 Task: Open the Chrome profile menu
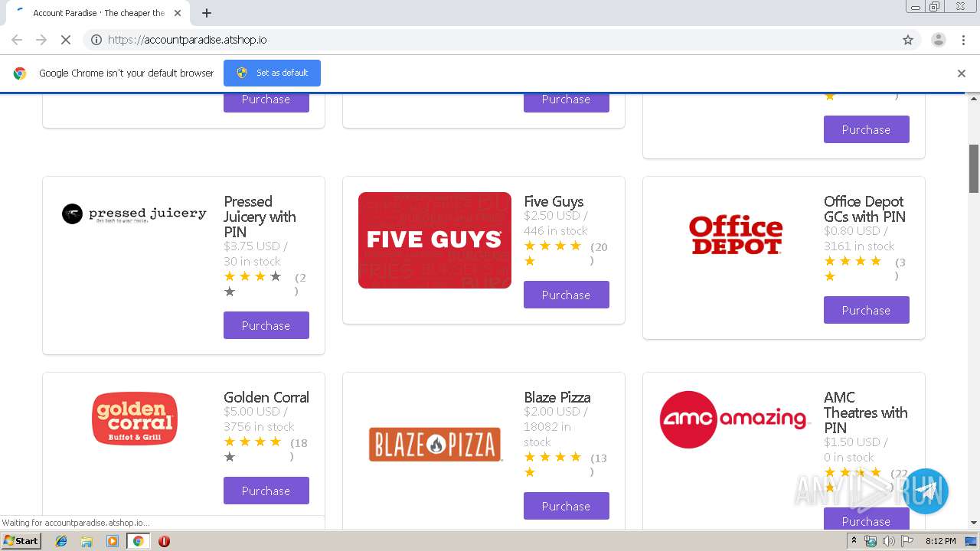[938, 40]
